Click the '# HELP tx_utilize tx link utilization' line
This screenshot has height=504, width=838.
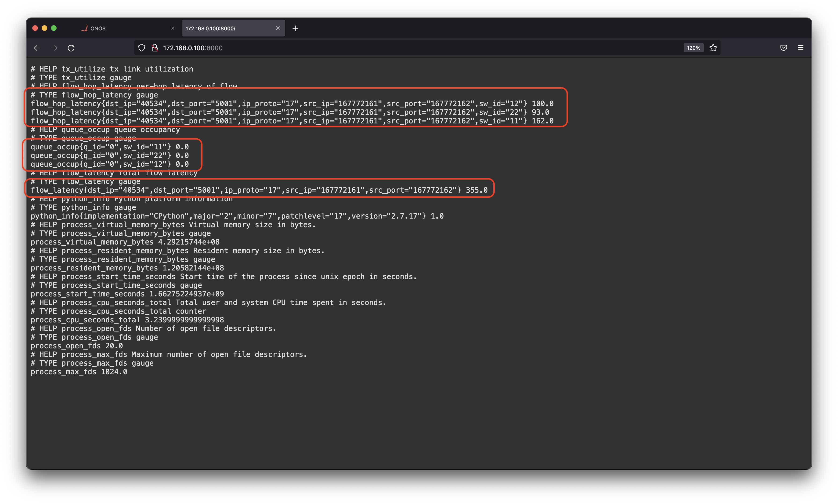tap(112, 69)
